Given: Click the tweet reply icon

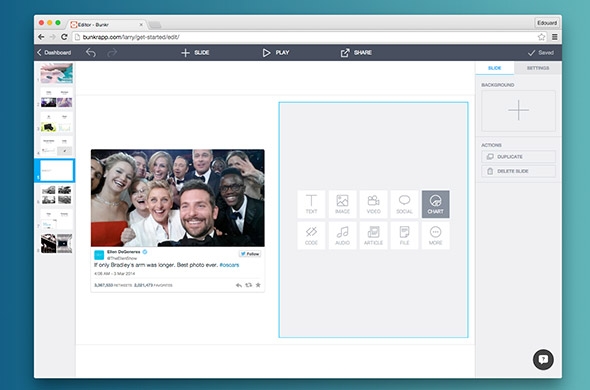Looking at the screenshot, I should (x=239, y=285).
